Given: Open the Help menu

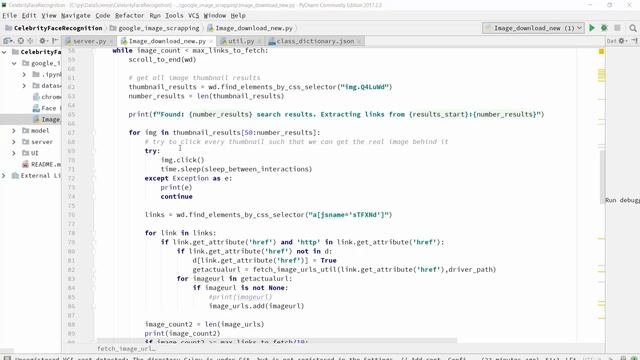Looking at the screenshot, I should coord(238,16).
